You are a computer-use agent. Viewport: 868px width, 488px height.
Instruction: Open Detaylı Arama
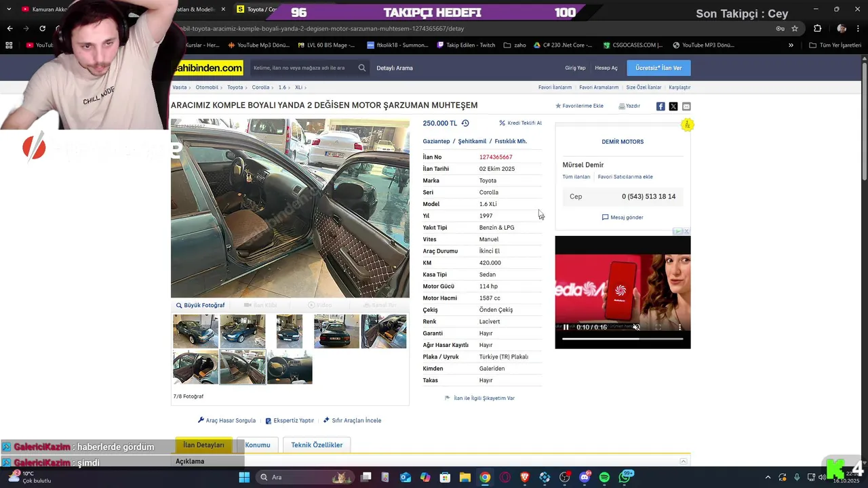coord(395,68)
